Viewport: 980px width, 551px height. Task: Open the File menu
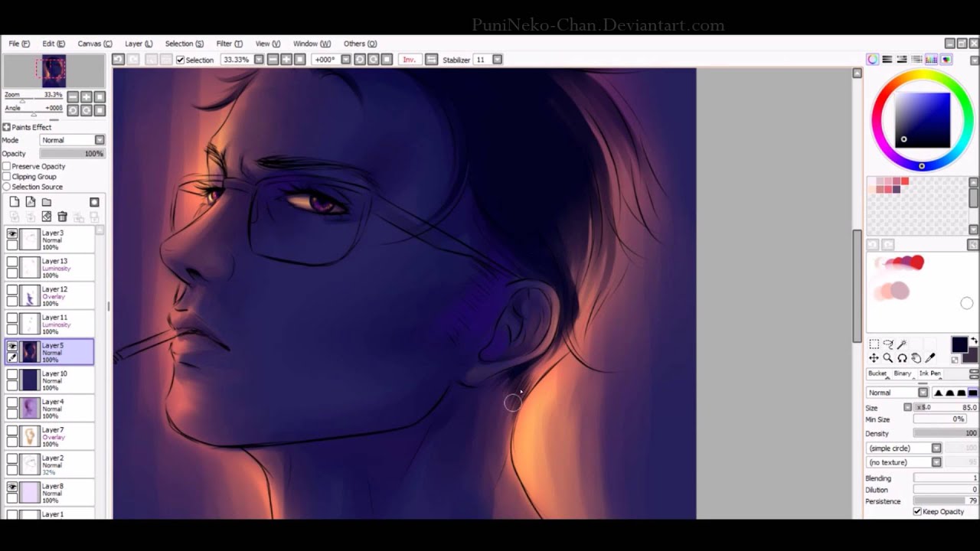click(x=19, y=44)
